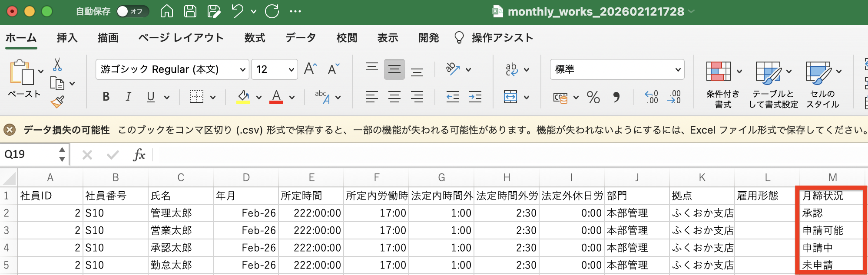The height and width of the screenshot is (275, 868).
Task: Toggle the 自動保存 switch
Action: tap(132, 11)
